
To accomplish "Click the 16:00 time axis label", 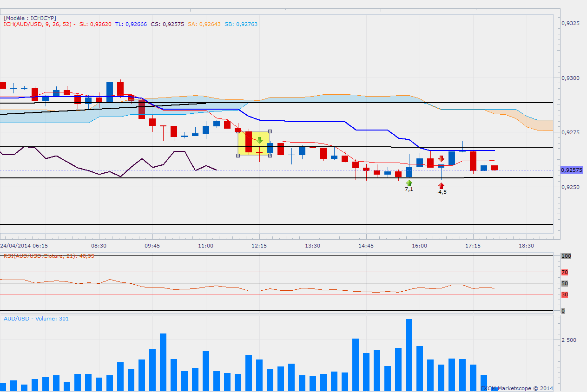I will pos(419,245).
